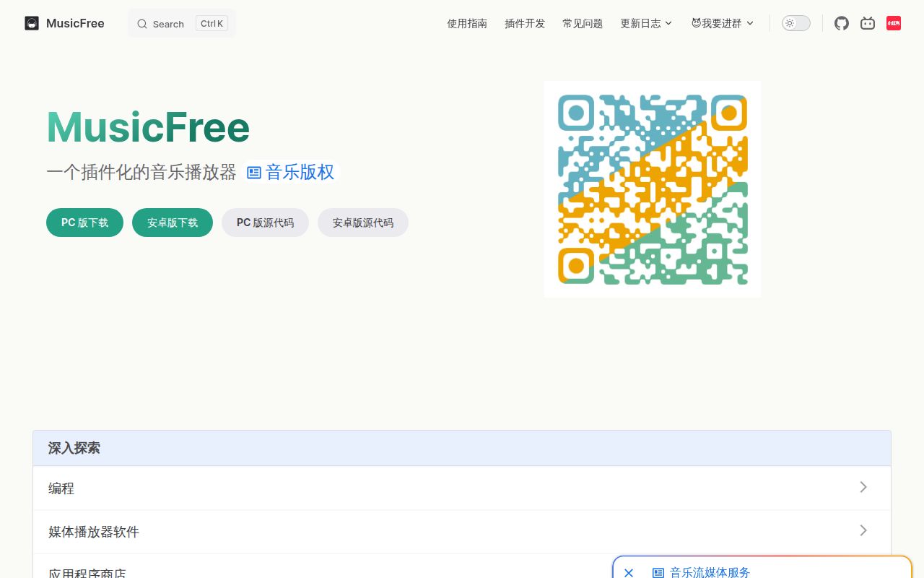
Task: Open PC 版源代码 button
Action: pos(265,223)
